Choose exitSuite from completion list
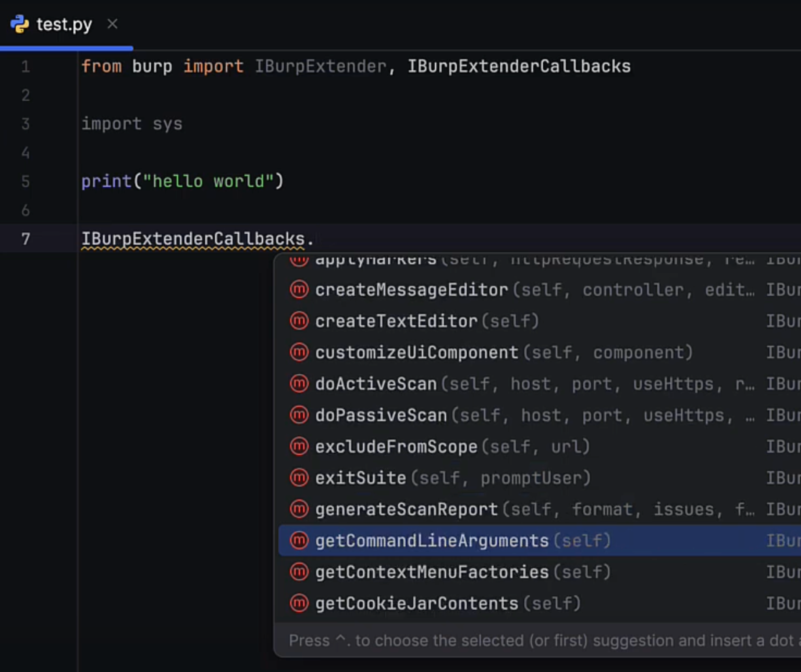Screen dimensions: 801x672 coord(361,478)
